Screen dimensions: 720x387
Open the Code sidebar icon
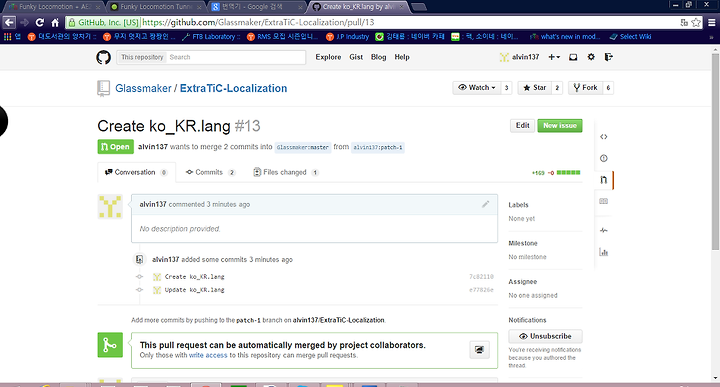tap(604, 137)
